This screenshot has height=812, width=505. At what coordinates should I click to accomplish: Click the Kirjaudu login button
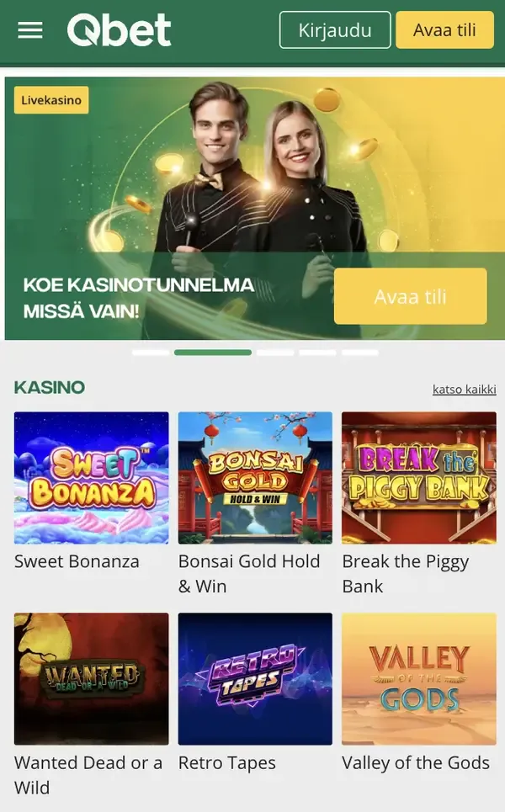pyautogui.click(x=335, y=30)
